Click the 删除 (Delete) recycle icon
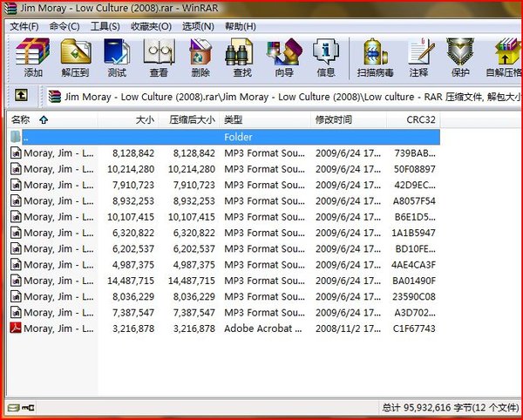This screenshot has width=523, height=420. 200,58
